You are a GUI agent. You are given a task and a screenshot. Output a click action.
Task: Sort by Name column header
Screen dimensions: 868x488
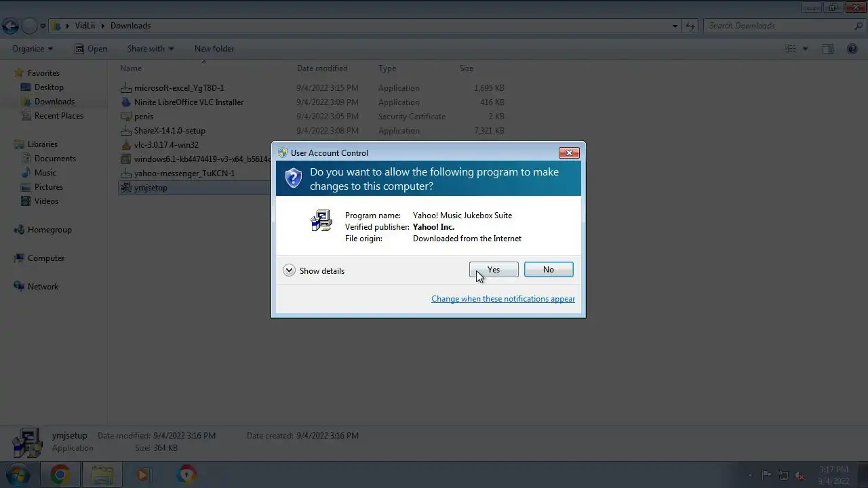tap(131, 68)
